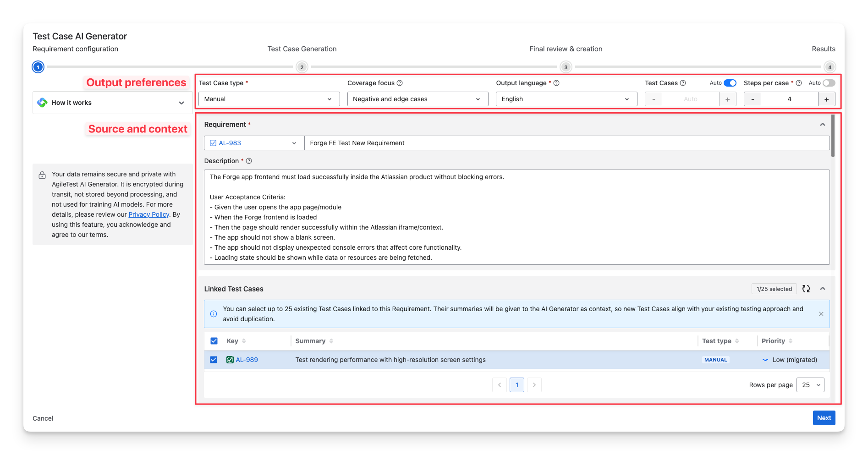This screenshot has height=455, width=868.
Task: Expand the How it works section
Action: pos(113,103)
